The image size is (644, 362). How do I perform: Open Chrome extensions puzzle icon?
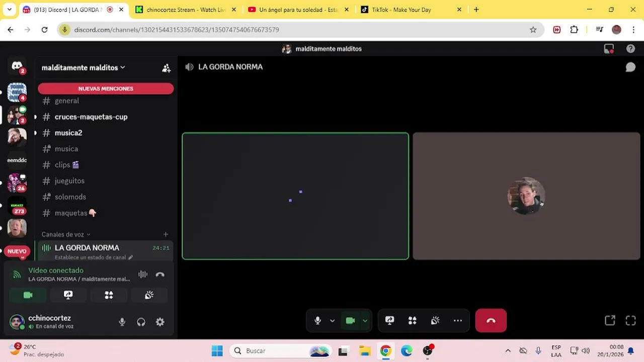point(574,30)
